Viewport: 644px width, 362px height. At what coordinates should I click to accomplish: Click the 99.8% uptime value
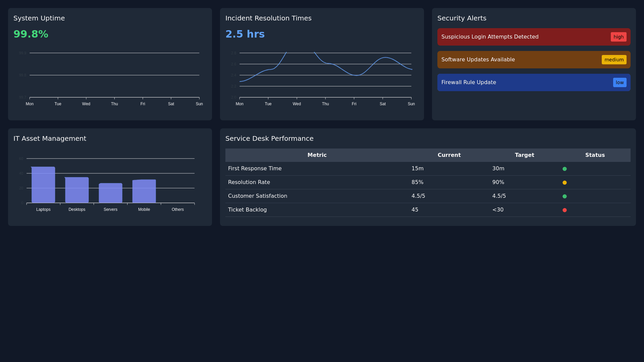(31, 34)
